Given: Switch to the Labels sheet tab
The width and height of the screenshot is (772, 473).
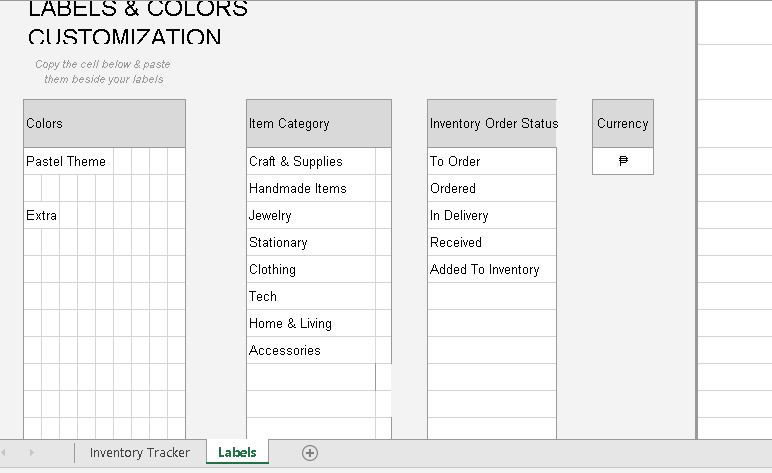Looking at the screenshot, I should click(x=237, y=453).
